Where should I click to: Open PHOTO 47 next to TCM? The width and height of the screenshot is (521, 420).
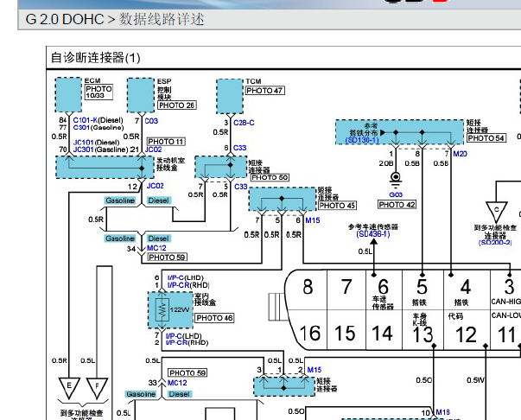264,91
